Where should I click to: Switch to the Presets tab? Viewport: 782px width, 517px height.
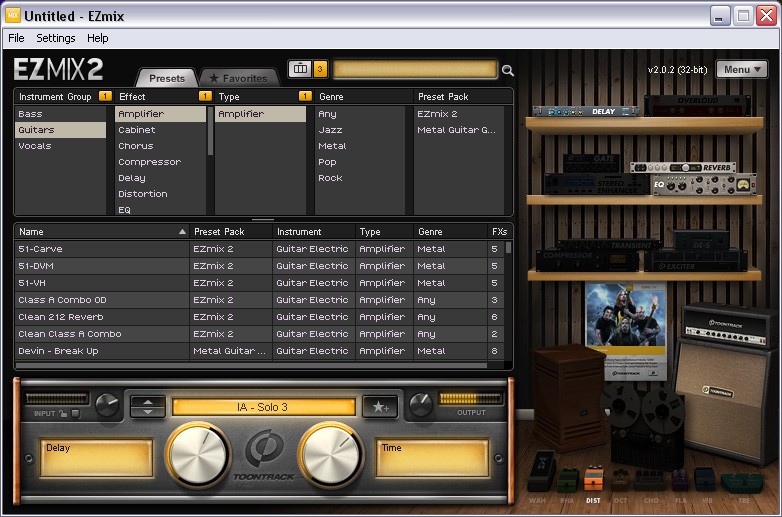click(167, 78)
